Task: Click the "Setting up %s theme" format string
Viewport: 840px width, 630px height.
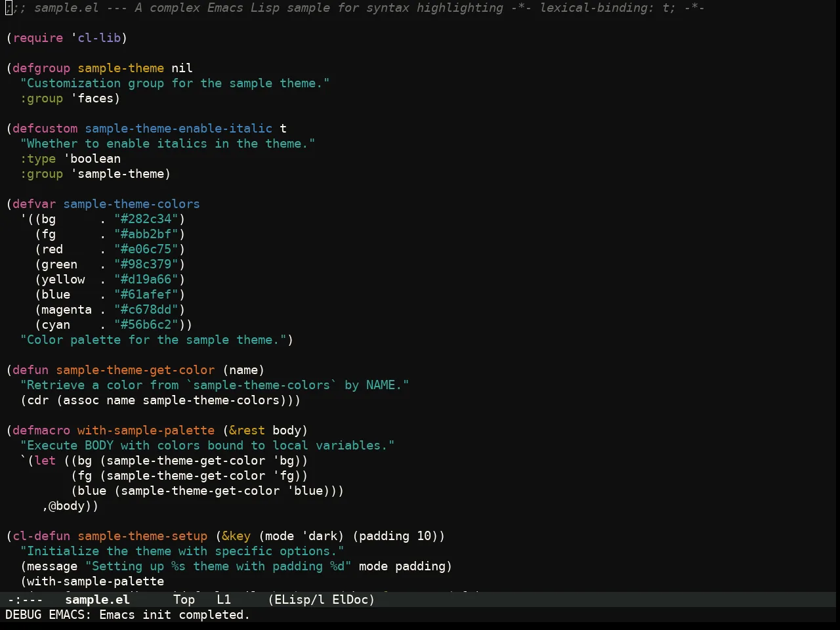Action: pyautogui.click(x=219, y=566)
